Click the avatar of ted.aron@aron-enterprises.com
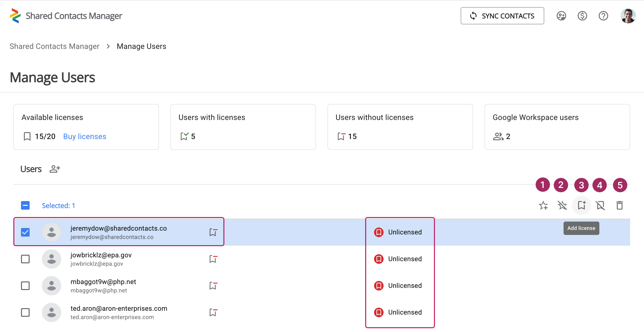Screen dimensions: 644x332 pos(52,312)
